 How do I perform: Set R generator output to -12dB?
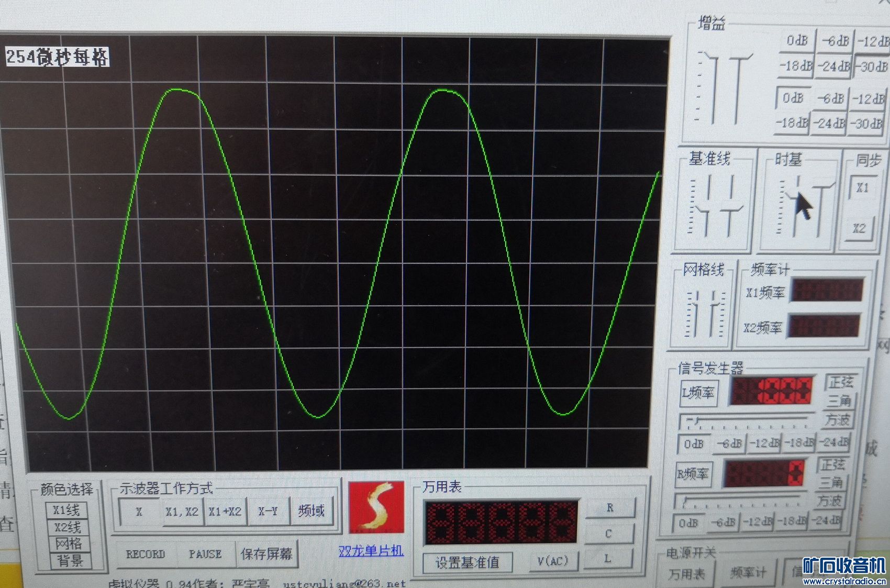[x=758, y=522]
